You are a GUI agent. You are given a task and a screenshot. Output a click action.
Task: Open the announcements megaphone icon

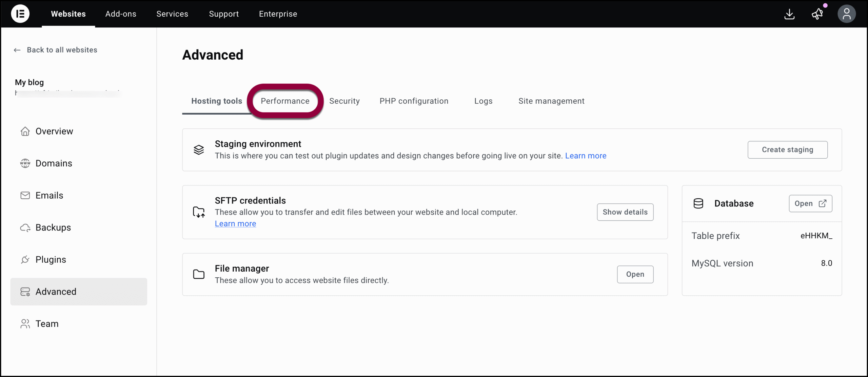point(817,14)
